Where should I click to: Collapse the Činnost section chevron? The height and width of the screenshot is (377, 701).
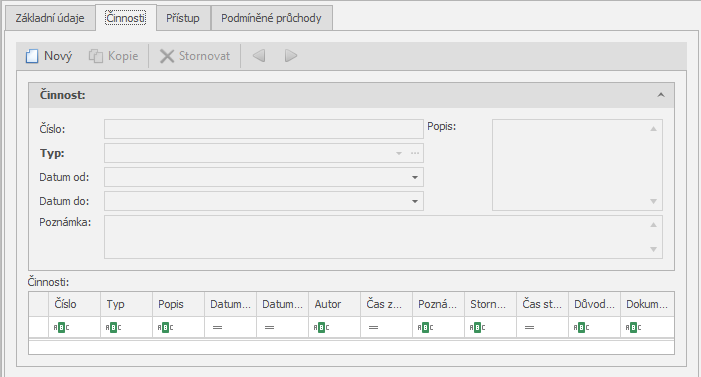pos(661,95)
